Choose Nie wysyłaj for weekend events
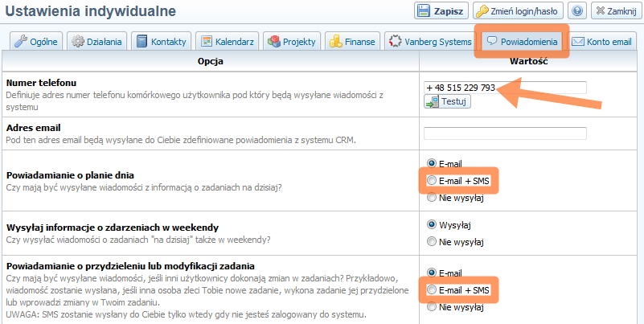This screenshot has width=644, height=324. 432,240
